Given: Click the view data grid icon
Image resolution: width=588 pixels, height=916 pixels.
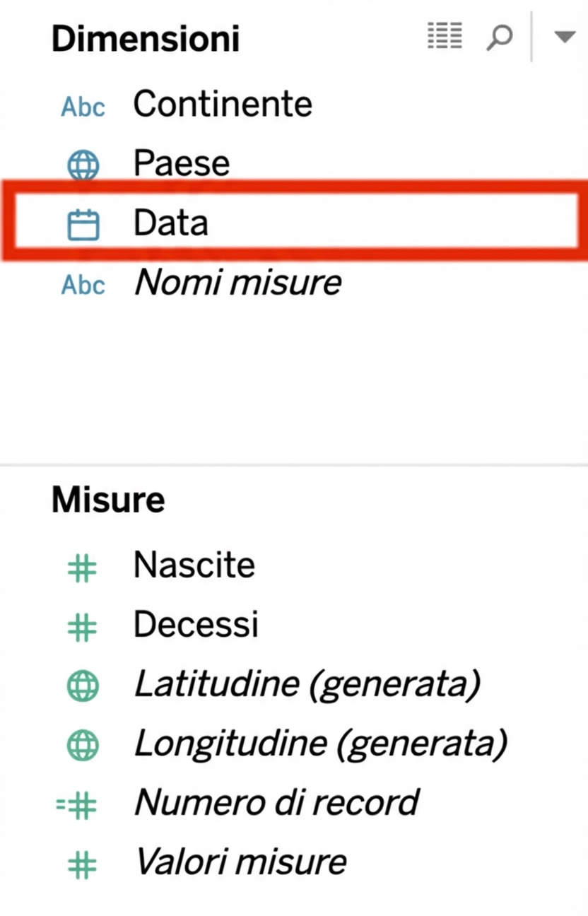Looking at the screenshot, I should (445, 36).
